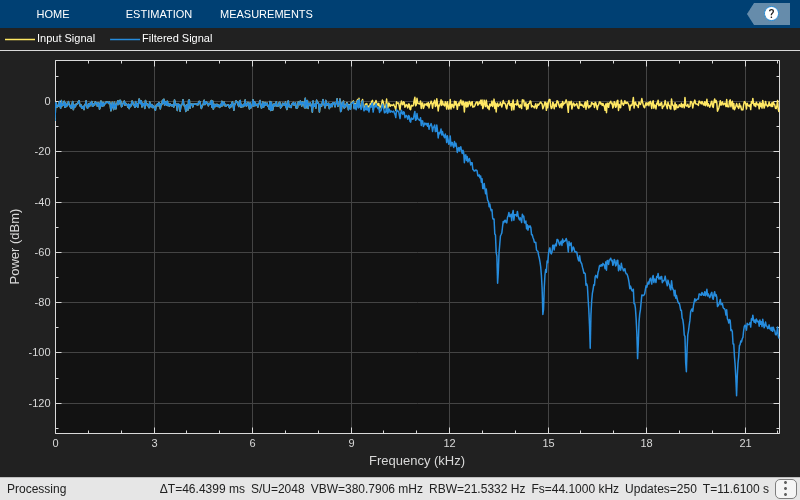Click the T=11.6100 s time readout
The height and width of the screenshot is (500, 800).
pos(736,489)
